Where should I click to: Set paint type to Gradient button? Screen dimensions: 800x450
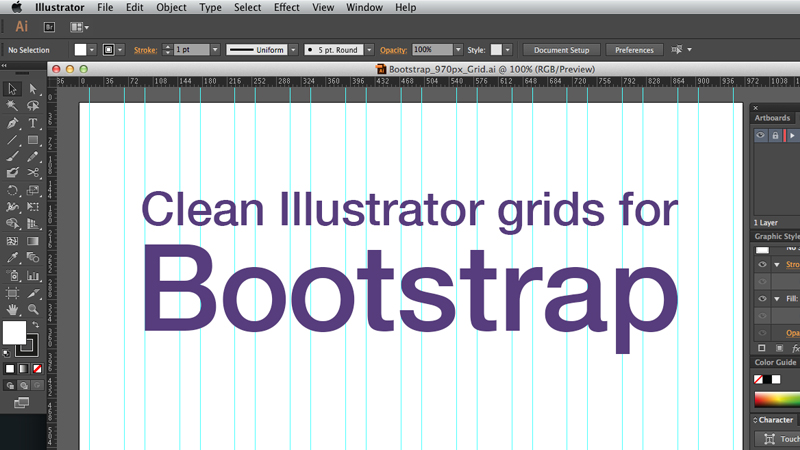[x=23, y=368]
